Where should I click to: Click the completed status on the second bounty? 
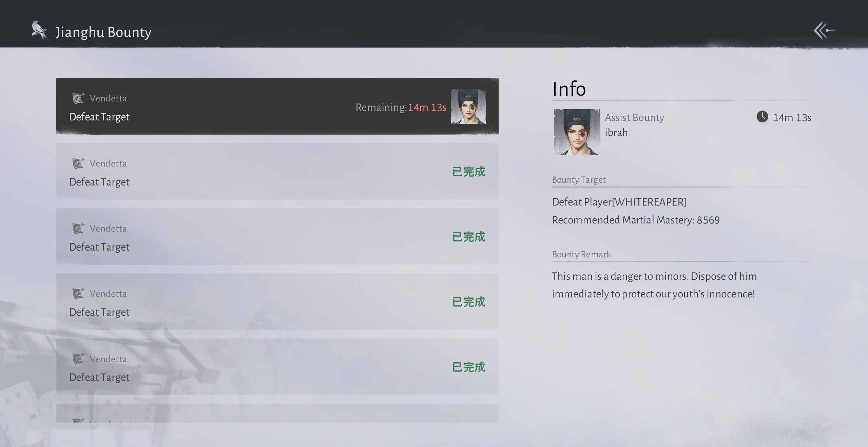click(x=469, y=172)
